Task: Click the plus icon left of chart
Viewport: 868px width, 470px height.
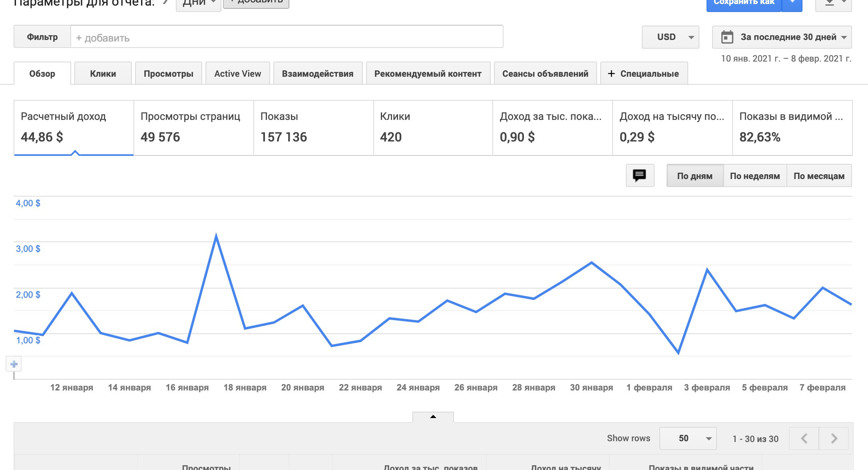Action: pos(14,364)
